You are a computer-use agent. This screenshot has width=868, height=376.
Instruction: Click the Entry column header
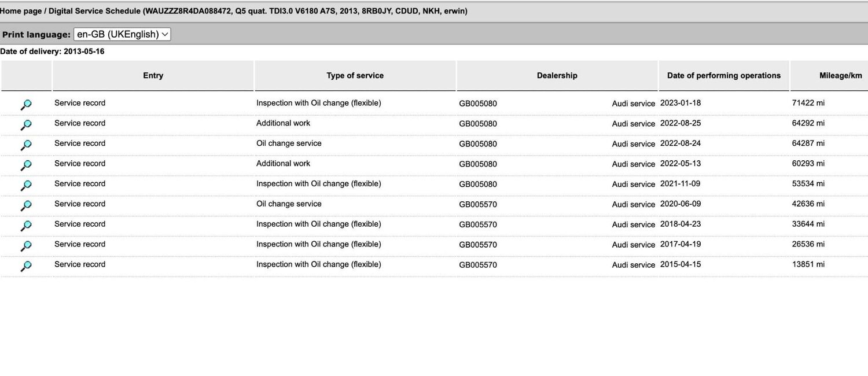point(153,76)
